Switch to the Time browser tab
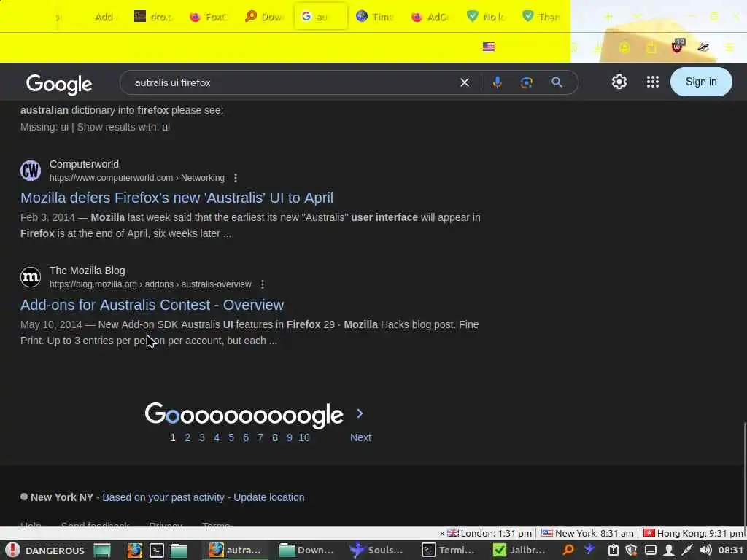Screen dimensions: 747x560 [376, 17]
